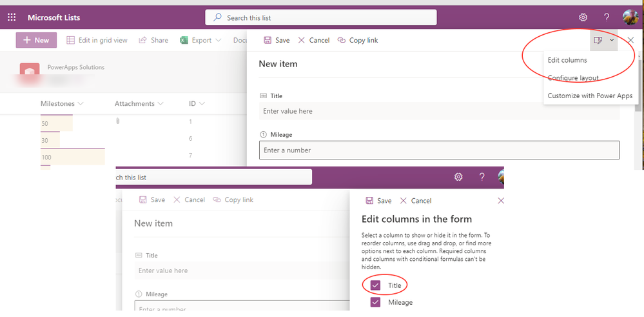
Task: Click Share in the list toolbar
Action: tap(153, 40)
